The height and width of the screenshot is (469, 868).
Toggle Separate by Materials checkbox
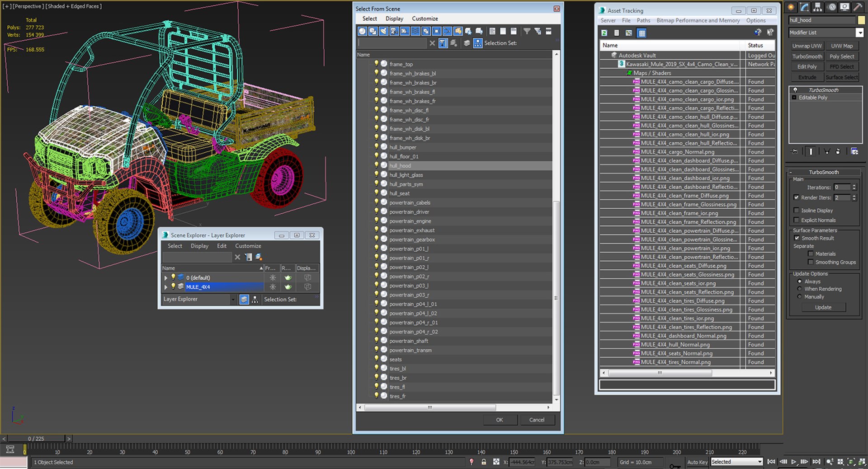811,253
